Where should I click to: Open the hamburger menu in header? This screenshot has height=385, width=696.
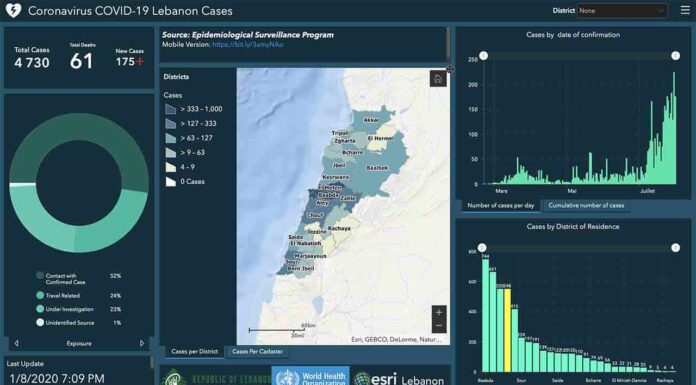pyautogui.click(x=685, y=10)
